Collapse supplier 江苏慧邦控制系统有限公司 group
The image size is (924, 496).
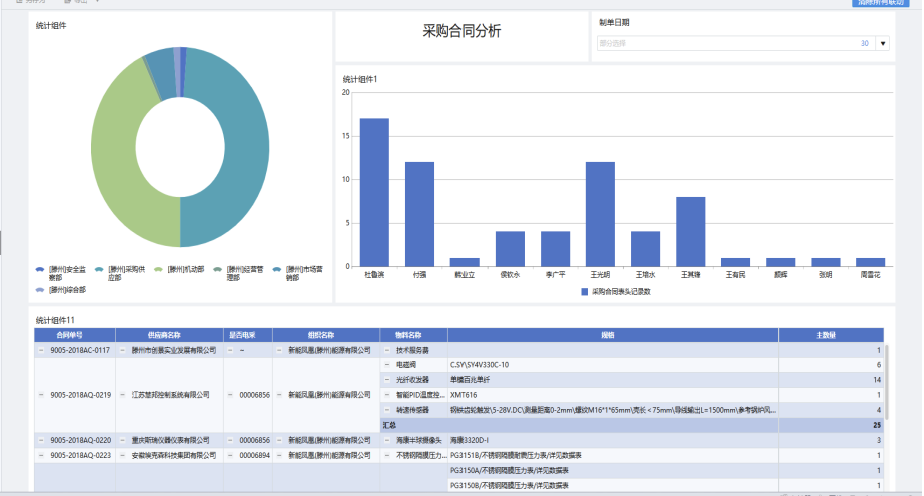pos(123,395)
